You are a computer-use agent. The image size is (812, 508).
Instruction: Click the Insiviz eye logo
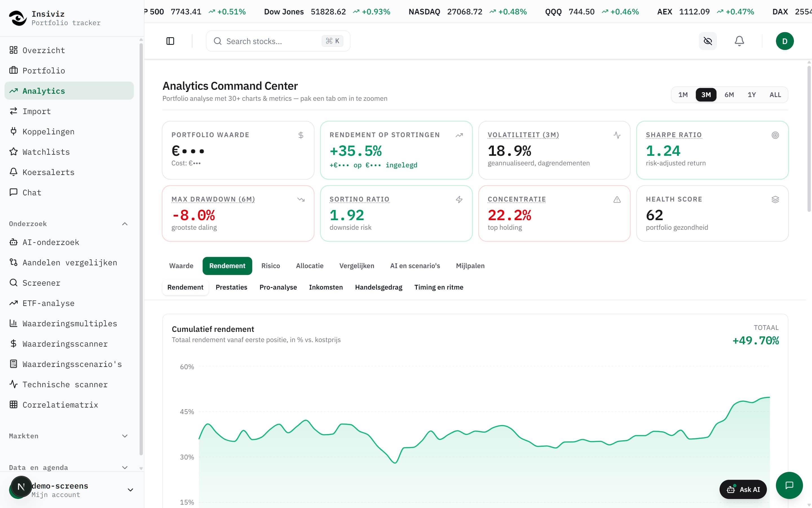click(17, 18)
